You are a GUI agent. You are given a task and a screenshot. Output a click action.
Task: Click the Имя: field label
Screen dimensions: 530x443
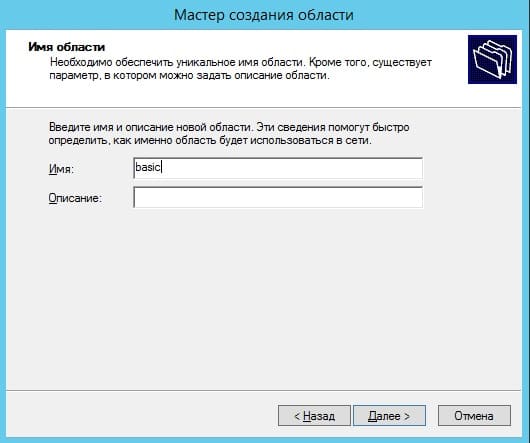[x=61, y=169]
